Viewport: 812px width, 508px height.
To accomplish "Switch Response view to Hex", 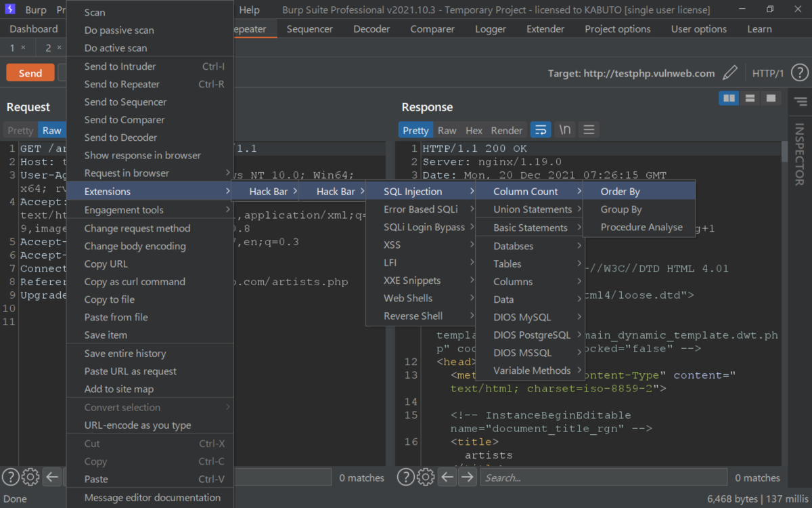I will point(474,130).
